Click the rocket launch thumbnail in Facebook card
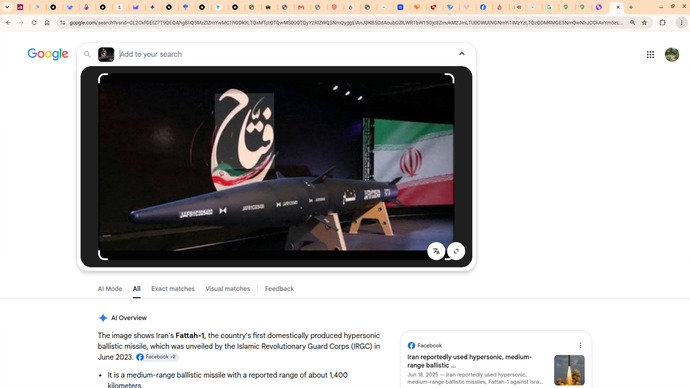This screenshot has height=388, width=690. coord(569,370)
